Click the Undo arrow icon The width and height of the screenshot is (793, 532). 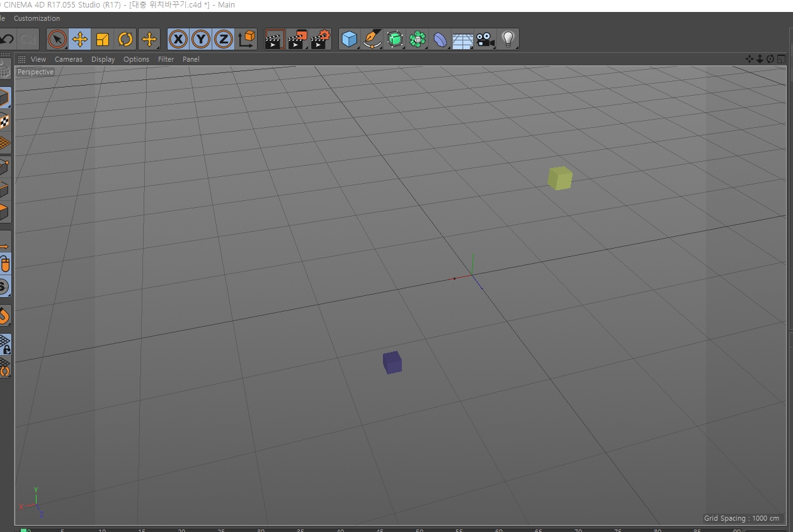pos(8,40)
